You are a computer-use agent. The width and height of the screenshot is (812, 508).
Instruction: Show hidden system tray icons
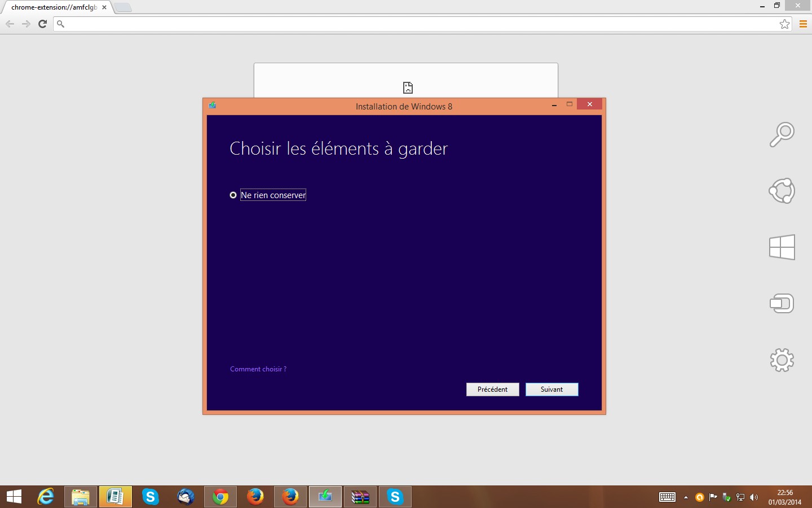[686, 497]
